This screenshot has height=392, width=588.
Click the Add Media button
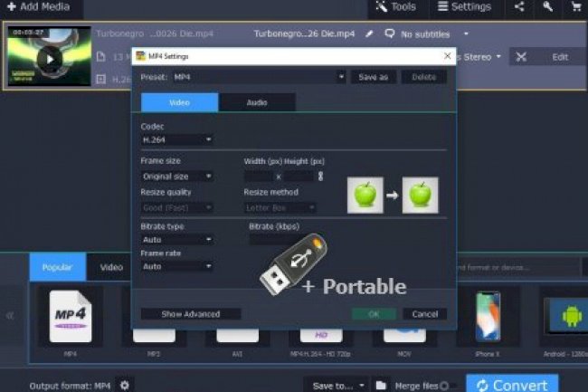(x=39, y=6)
